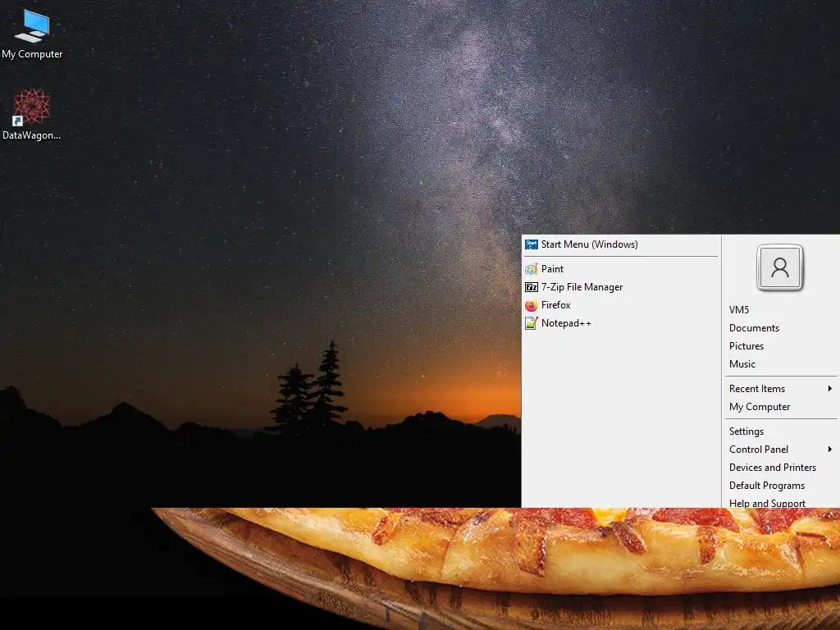Expand the Recent Items submenu arrow
840x630 pixels.
tap(830, 388)
